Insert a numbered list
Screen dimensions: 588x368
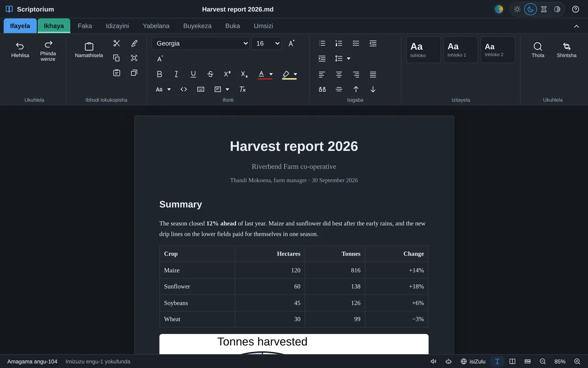click(339, 43)
